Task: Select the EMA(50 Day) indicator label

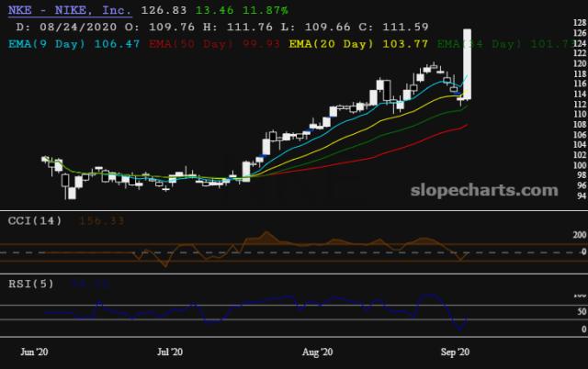Action: point(191,44)
